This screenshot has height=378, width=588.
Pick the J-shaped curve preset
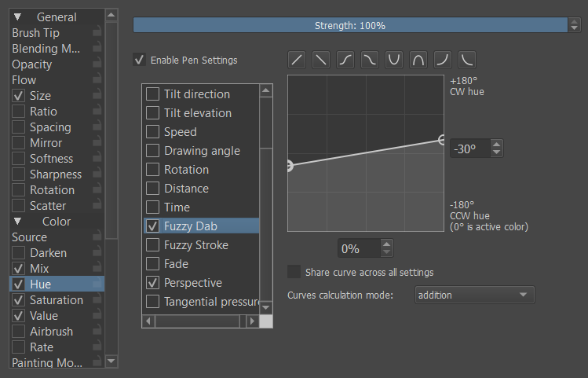tap(444, 59)
